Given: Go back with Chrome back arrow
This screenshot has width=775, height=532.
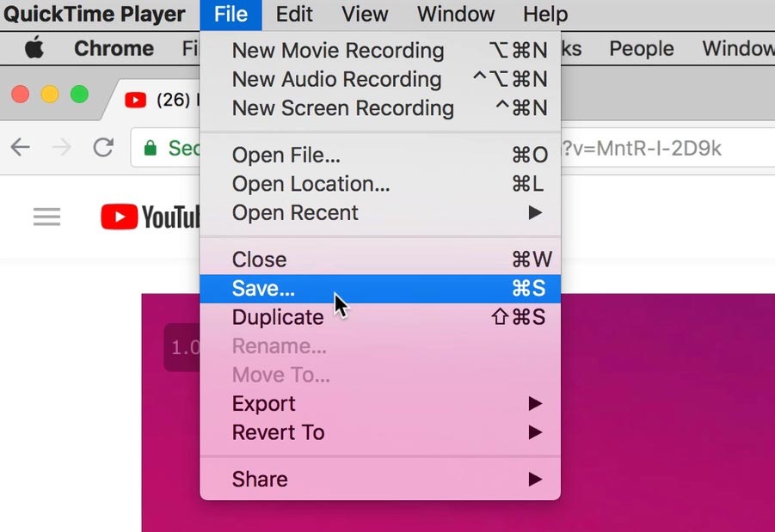Looking at the screenshot, I should pyautogui.click(x=21, y=147).
